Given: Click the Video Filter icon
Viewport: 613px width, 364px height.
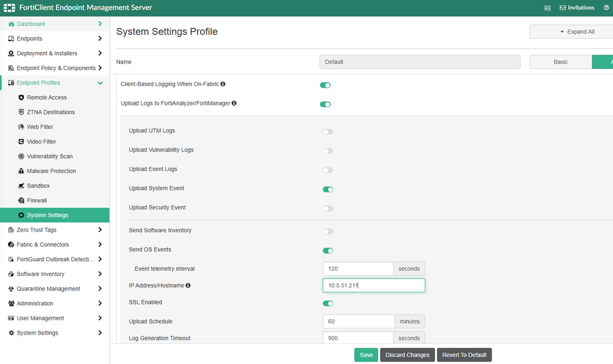Looking at the screenshot, I should [21, 142].
